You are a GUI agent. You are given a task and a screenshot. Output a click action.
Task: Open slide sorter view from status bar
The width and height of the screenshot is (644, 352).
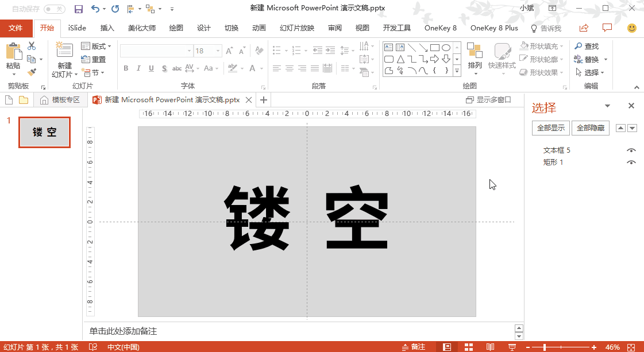[469, 347]
